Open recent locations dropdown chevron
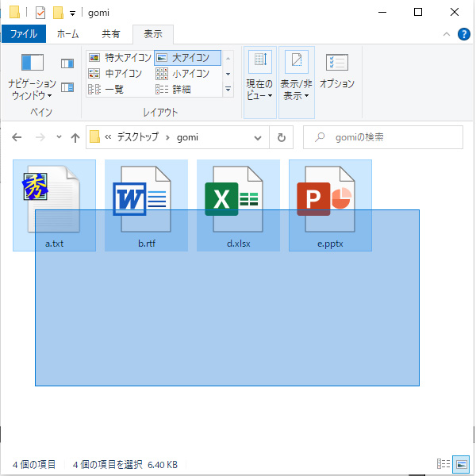 [59, 137]
